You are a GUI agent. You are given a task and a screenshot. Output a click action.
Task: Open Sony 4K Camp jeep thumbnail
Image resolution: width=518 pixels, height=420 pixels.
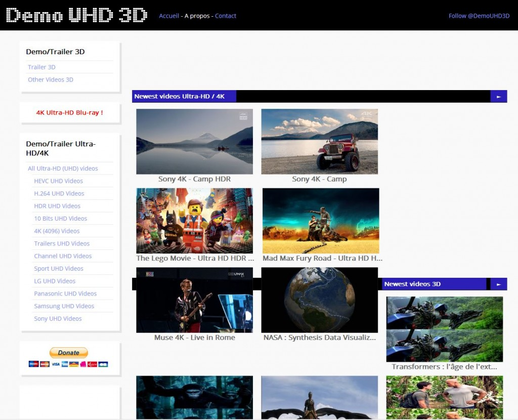[320, 141]
